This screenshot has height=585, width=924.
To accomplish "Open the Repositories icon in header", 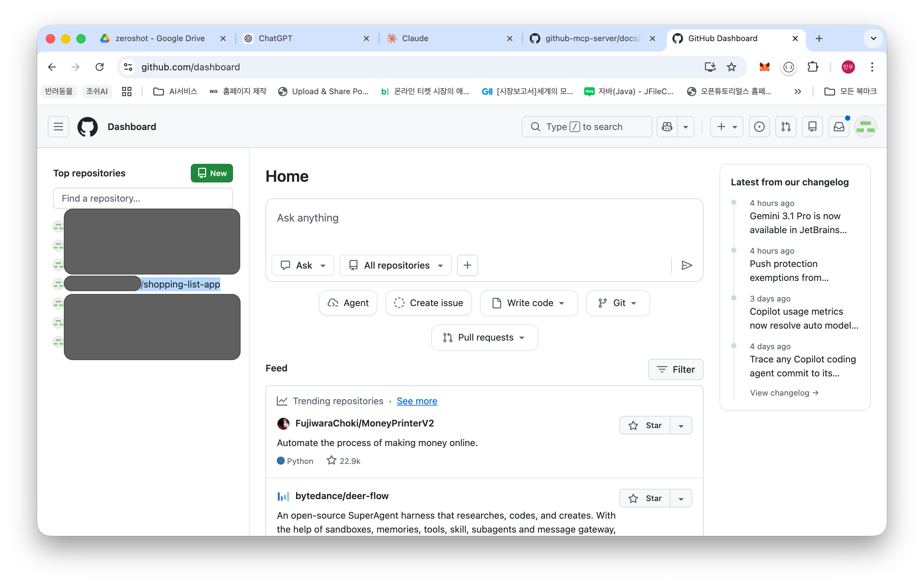I will pos(812,126).
